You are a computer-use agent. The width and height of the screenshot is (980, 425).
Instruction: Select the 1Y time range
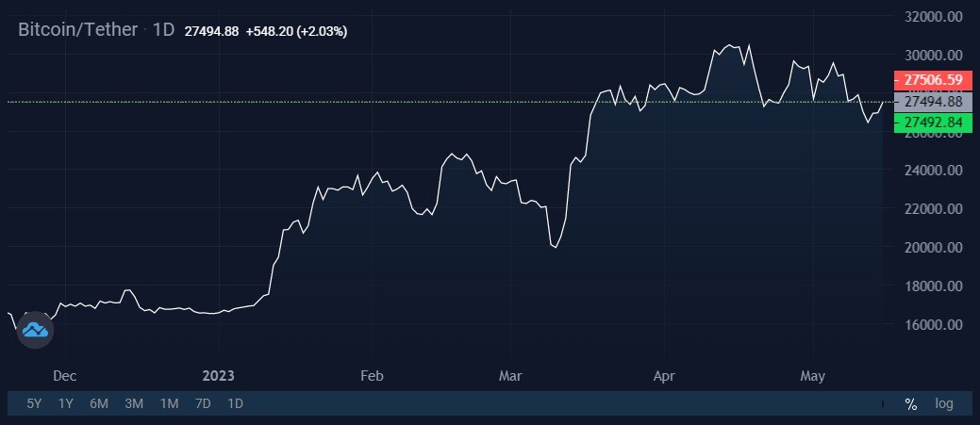[x=66, y=403]
